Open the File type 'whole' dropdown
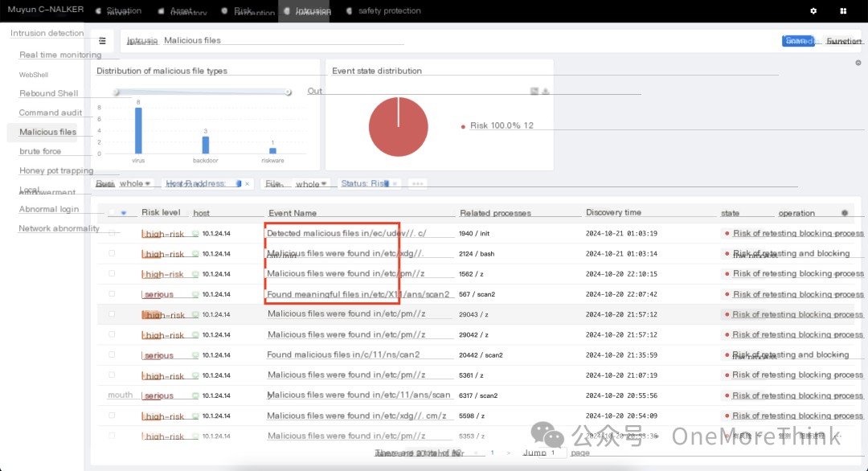868x471 pixels. coord(311,184)
